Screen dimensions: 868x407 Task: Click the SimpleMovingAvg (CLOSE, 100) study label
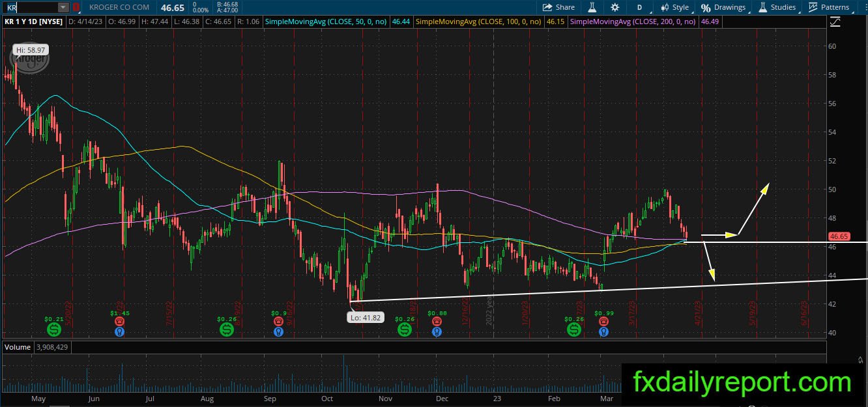pyautogui.click(x=480, y=21)
